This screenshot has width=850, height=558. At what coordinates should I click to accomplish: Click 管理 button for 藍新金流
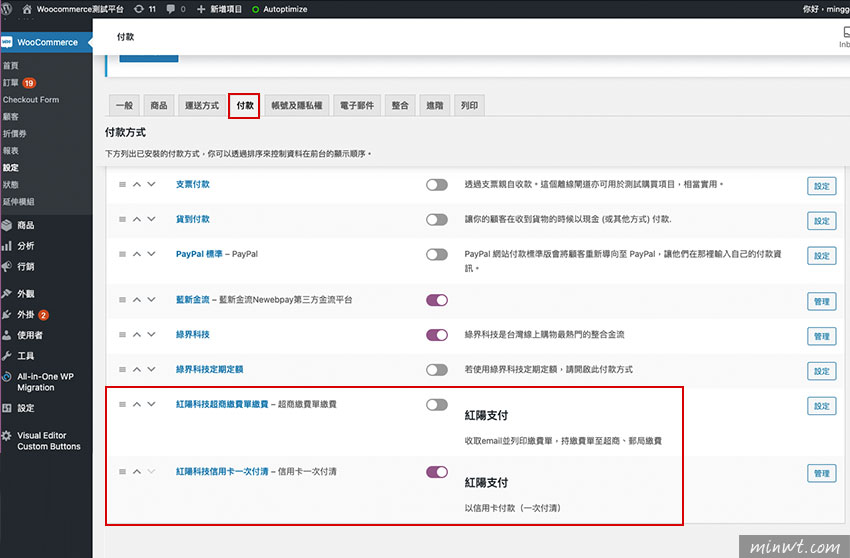[822, 302]
